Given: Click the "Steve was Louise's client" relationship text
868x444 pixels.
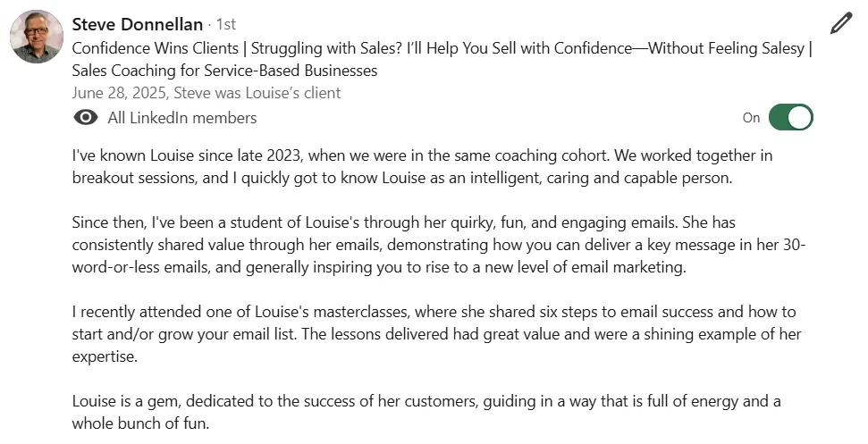Looking at the screenshot, I should click(257, 93).
